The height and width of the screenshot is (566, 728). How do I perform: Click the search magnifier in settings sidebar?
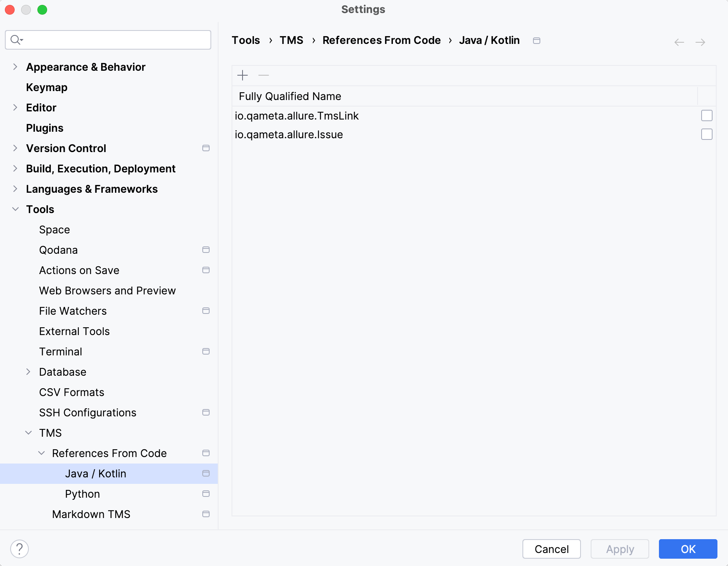tap(16, 39)
